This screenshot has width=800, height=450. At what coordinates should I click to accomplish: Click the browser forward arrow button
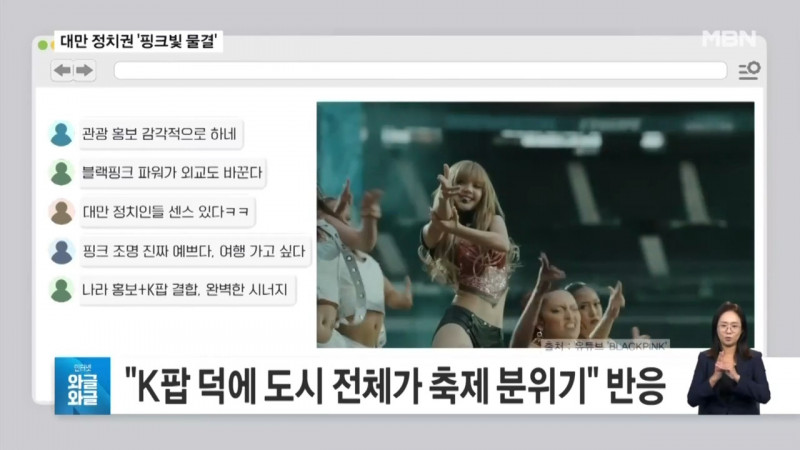tap(84, 70)
